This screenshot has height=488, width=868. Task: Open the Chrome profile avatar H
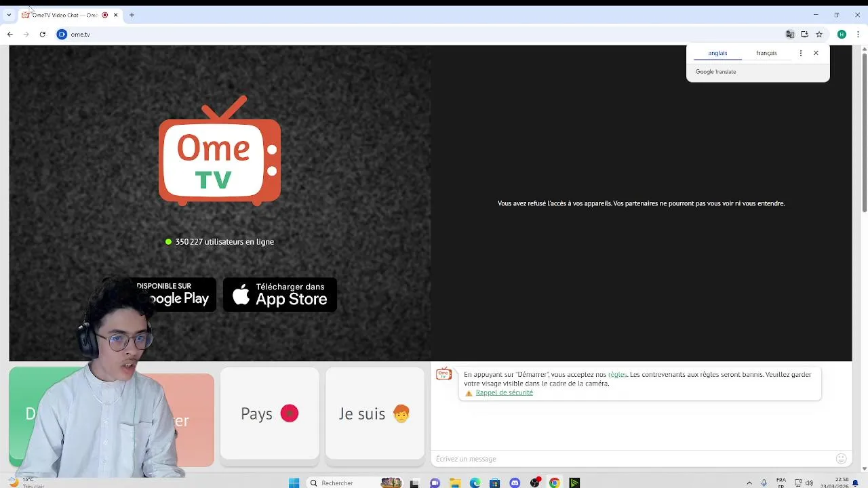(842, 34)
